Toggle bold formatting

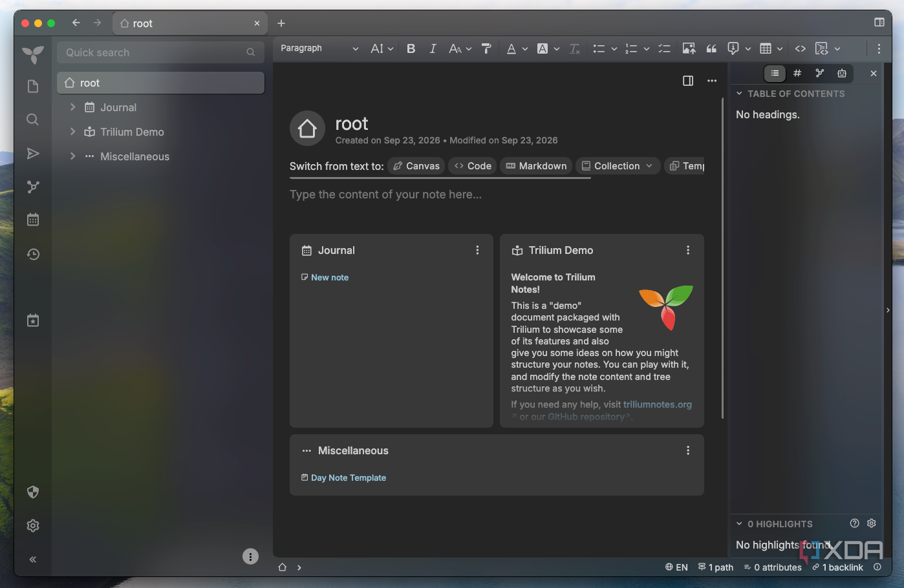click(411, 48)
